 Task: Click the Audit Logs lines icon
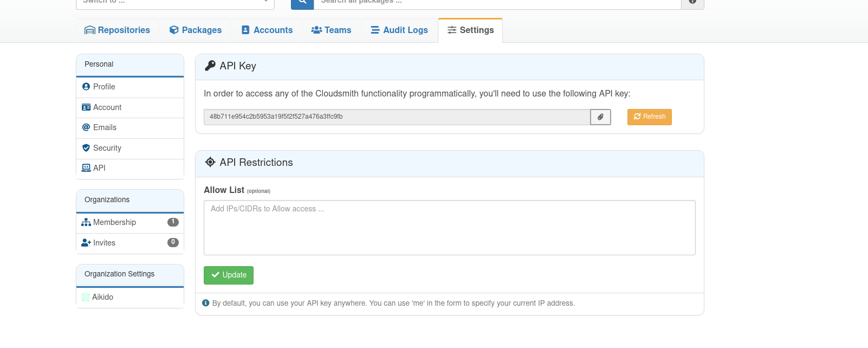click(x=375, y=30)
